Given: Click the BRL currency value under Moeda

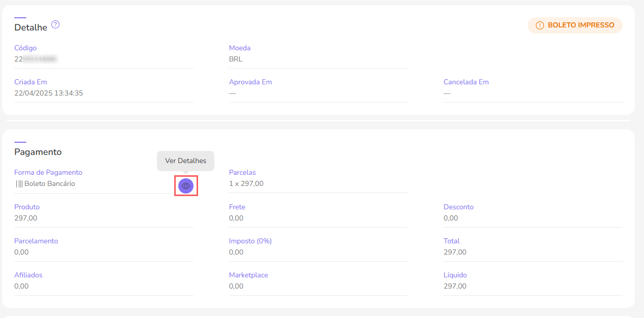Looking at the screenshot, I should point(236,59).
